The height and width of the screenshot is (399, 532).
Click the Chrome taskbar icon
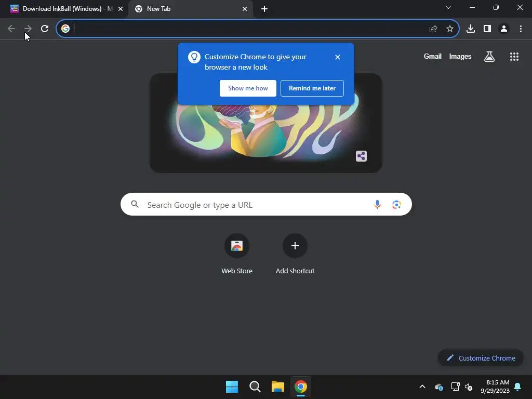click(x=301, y=387)
